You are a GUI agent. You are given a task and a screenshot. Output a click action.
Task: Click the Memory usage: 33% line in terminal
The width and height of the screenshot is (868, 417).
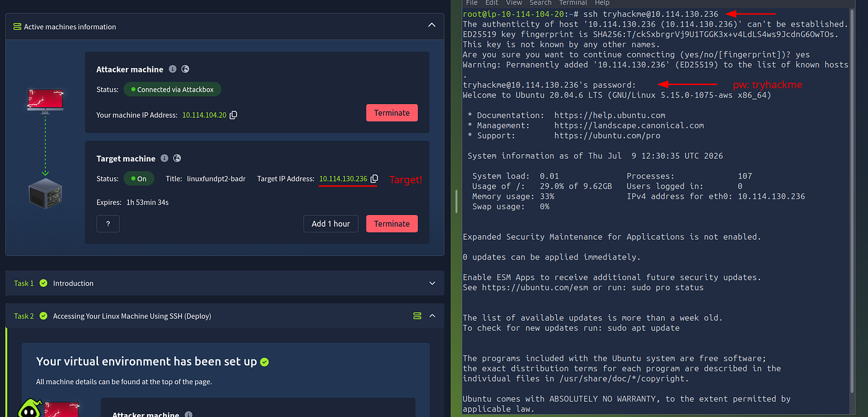tap(513, 196)
